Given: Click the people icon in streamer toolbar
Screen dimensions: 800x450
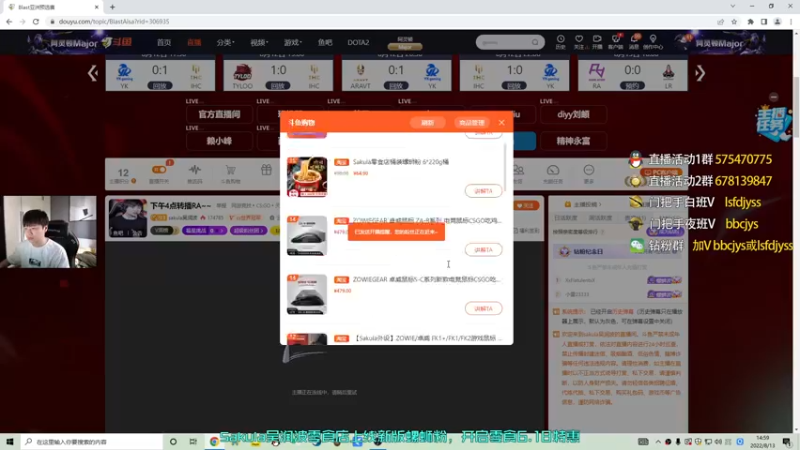Looking at the screenshot, I should (x=518, y=170).
